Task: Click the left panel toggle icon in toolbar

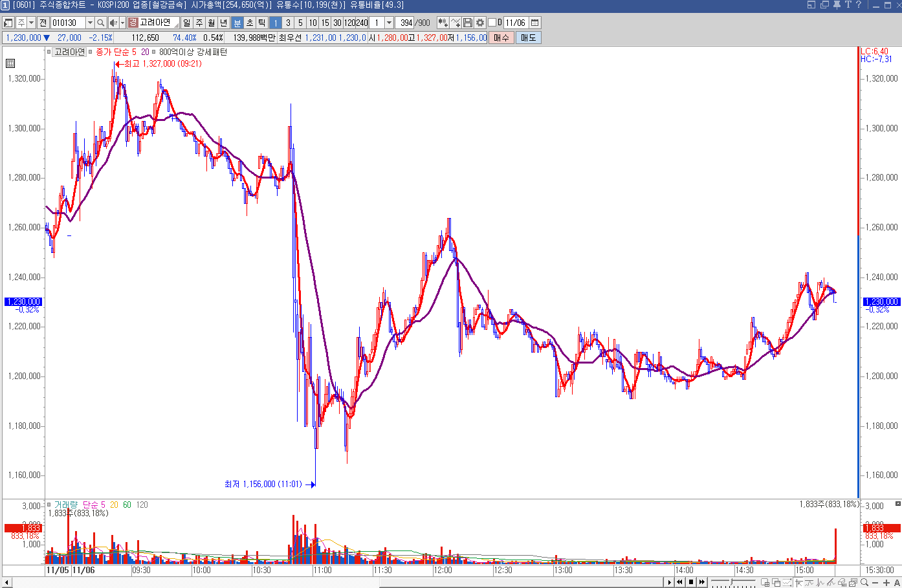Action: [8, 23]
